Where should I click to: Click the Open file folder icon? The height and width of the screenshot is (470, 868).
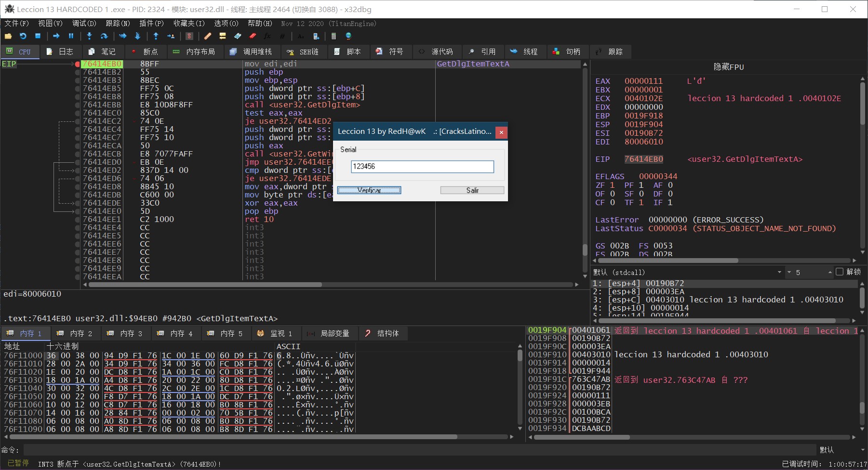click(8, 36)
